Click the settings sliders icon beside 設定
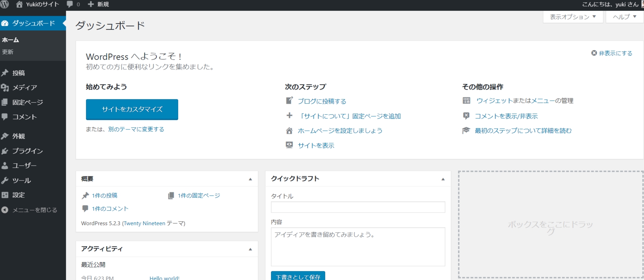Image resolution: width=644 pixels, height=280 pixels. click(5, 195)
